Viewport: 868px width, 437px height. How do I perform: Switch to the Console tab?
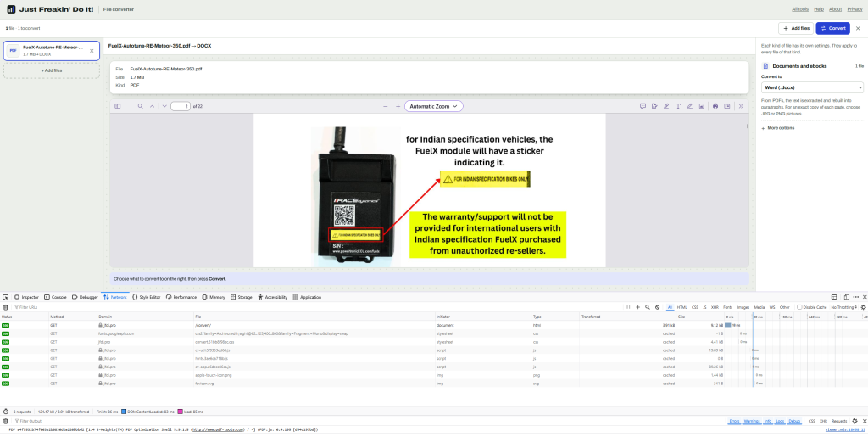[55, 298]
